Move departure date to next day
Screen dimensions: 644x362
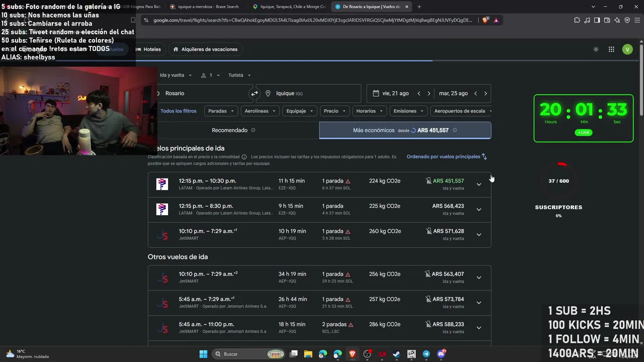click(x=429, y=94)
